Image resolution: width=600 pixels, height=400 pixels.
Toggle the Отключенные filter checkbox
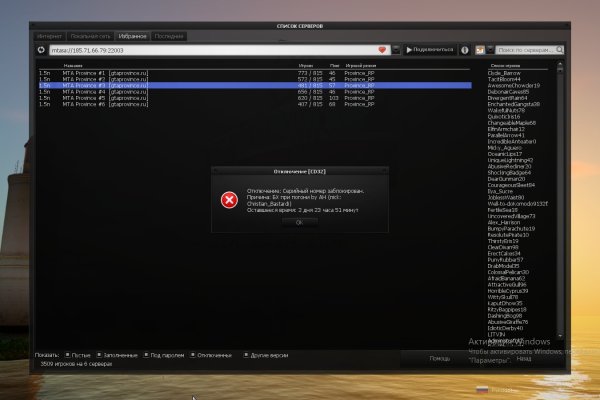click(x=193, y=354)
